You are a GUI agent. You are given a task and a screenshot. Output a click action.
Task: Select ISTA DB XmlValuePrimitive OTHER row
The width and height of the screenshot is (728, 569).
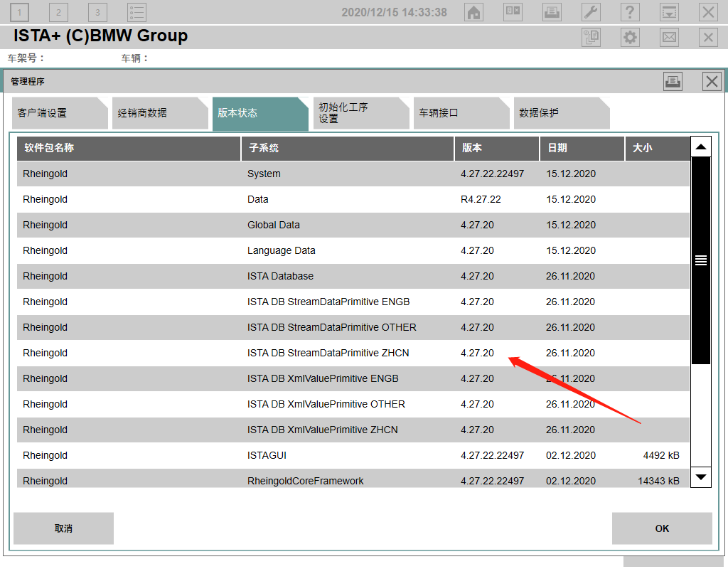(353, 404)
